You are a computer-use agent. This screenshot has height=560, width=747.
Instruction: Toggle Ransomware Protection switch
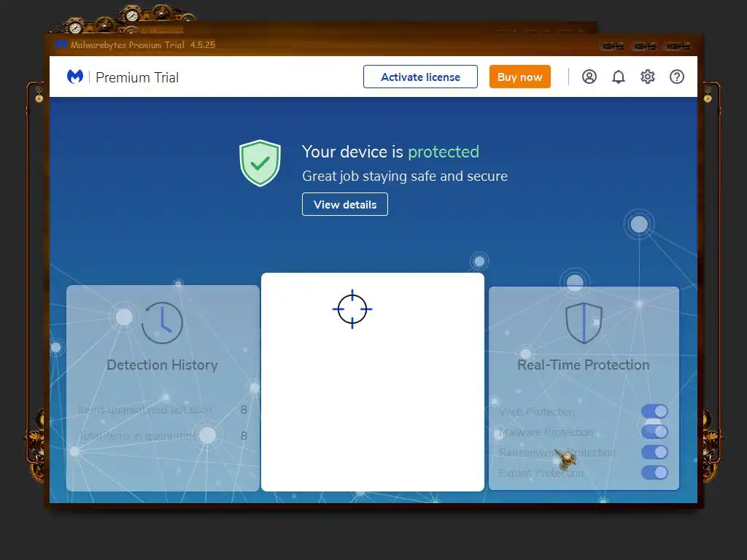coord(654,452)
